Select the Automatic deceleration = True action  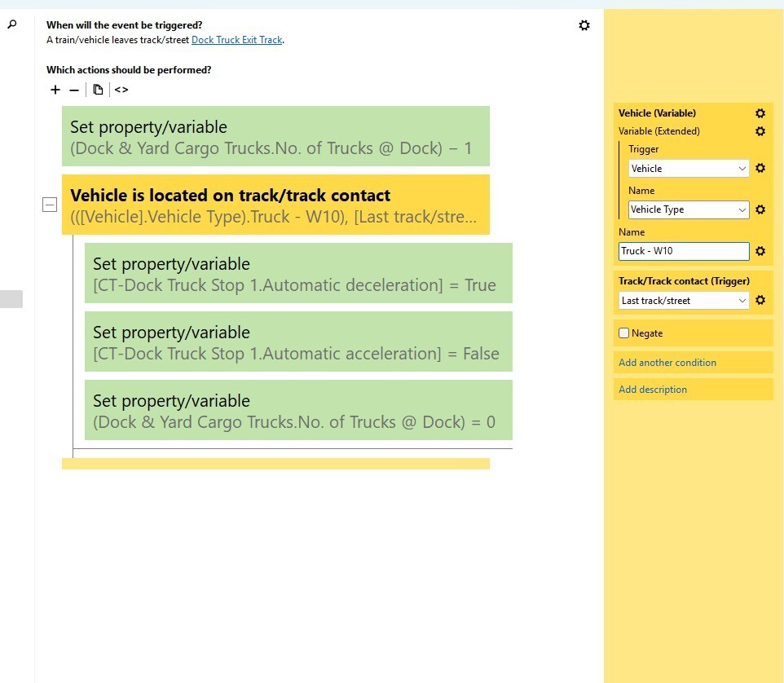tap(298, 273)
